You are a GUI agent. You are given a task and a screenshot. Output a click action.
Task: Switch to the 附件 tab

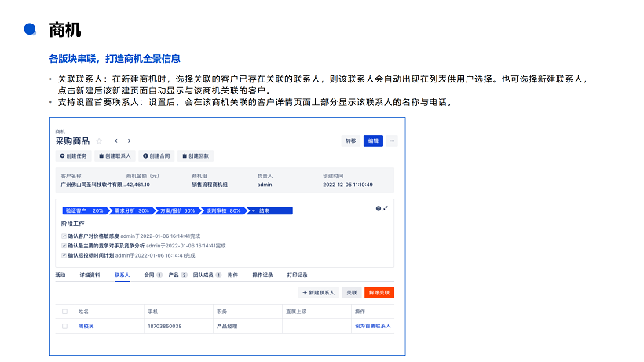[233, 275]
